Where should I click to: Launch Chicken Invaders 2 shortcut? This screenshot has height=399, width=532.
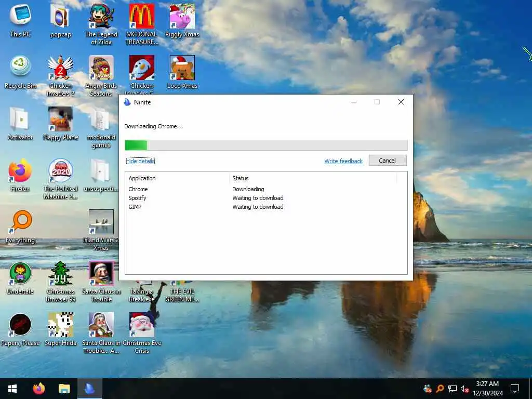(x=60, y=75)
